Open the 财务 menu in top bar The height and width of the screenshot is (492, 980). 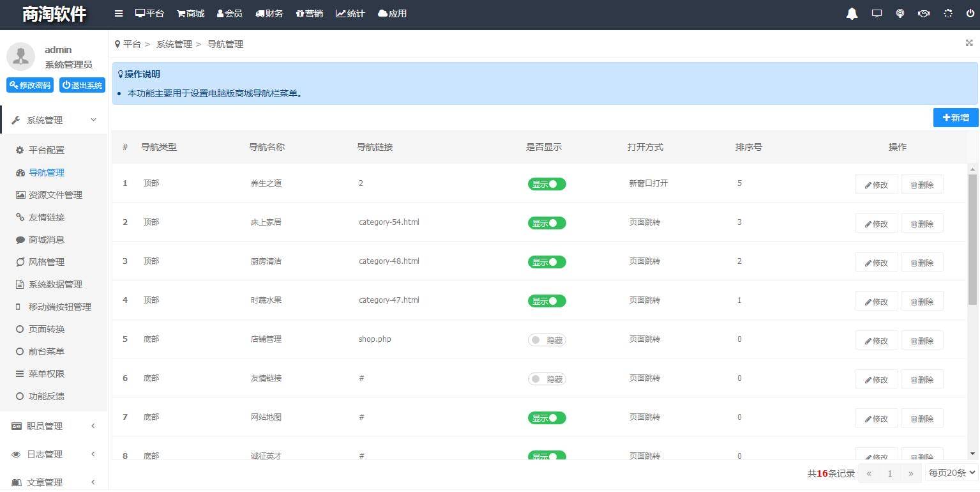[269, 13]
